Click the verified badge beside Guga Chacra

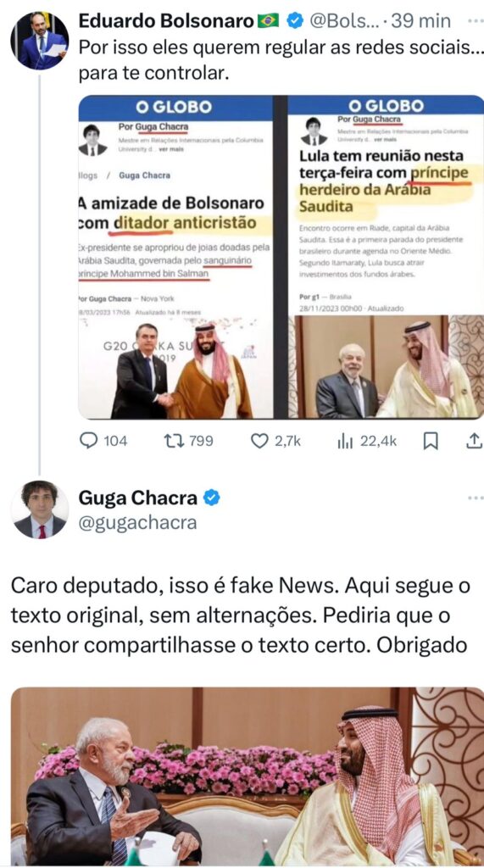(211, 498)
